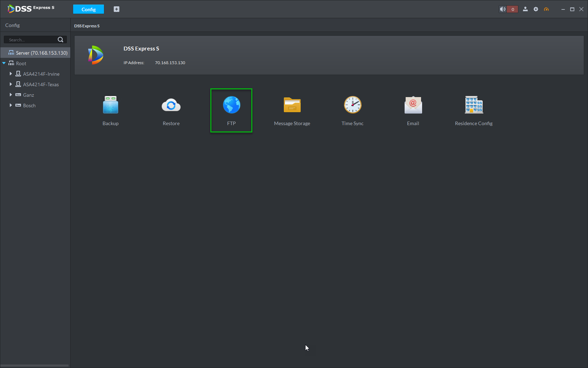Collapse the Root tree node
The image size is (588, 368).
[4, 63]
